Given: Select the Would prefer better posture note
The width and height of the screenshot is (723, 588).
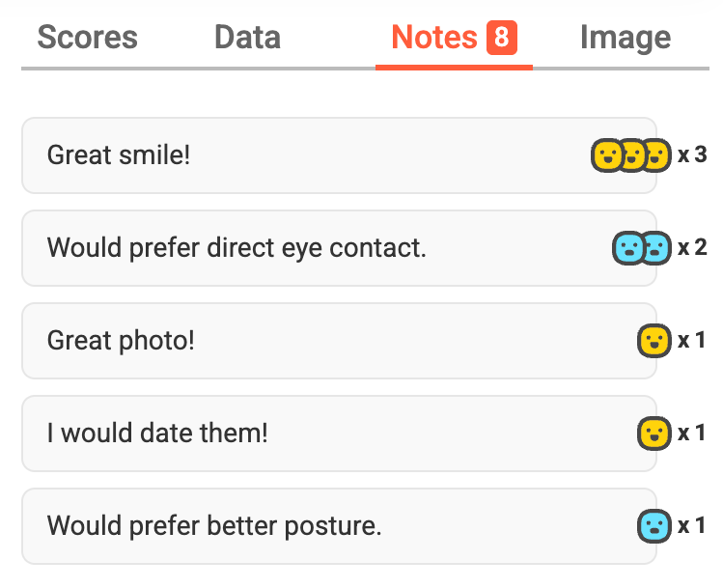Looking at the screenshot, I should click(x=340, y=526).
